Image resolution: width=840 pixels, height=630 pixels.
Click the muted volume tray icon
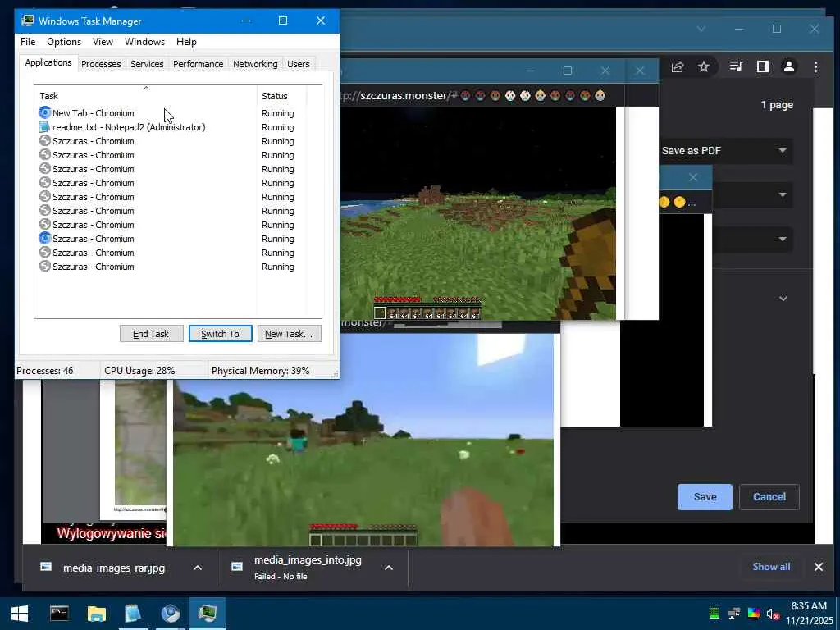(773, 614)
